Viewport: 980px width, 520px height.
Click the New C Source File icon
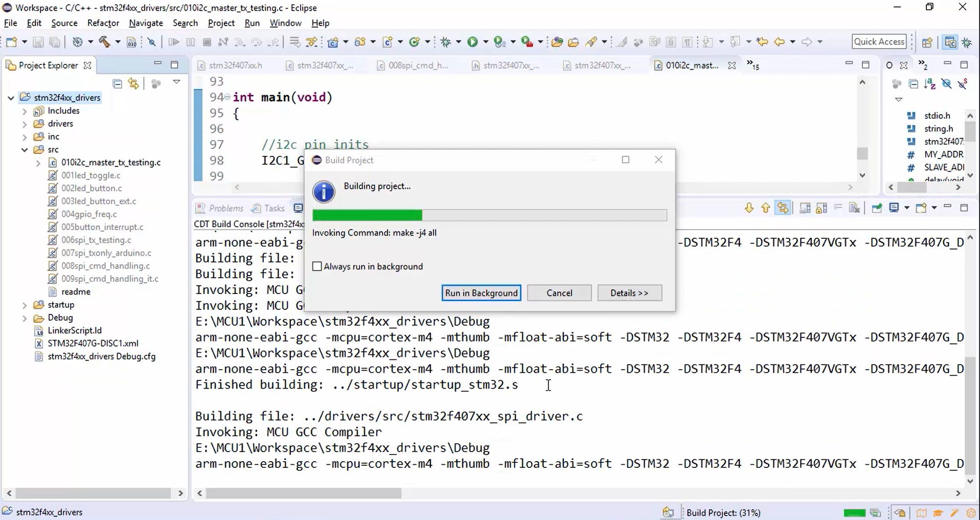[x=388, y=42]
